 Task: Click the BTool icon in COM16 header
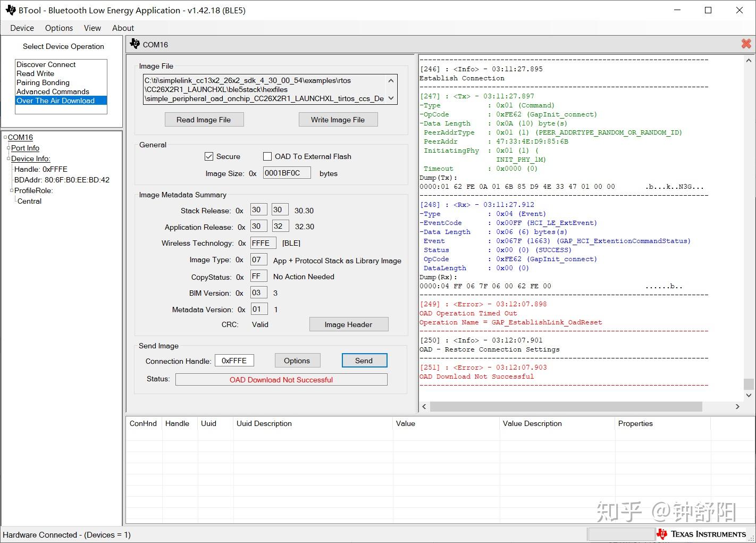[135, 44]
